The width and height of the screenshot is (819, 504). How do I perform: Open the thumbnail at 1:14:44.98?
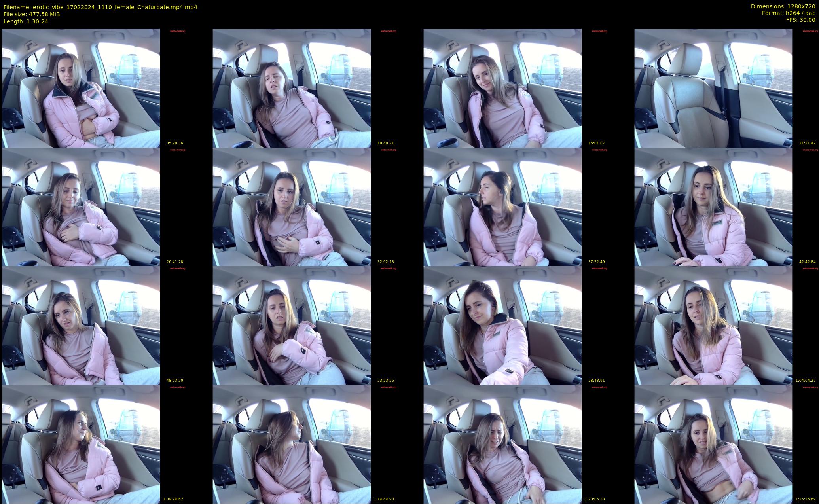click(x=292, y=444)
